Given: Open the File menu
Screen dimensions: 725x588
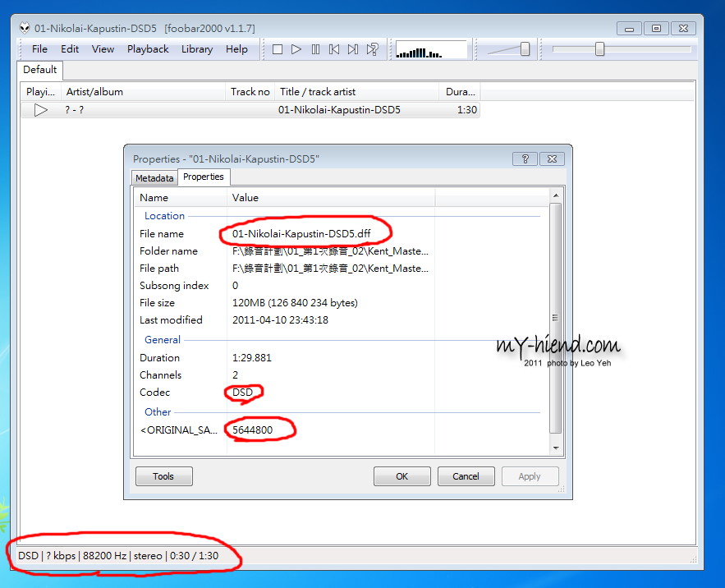Looking at the screenshot, I should (x=39, y=49).
